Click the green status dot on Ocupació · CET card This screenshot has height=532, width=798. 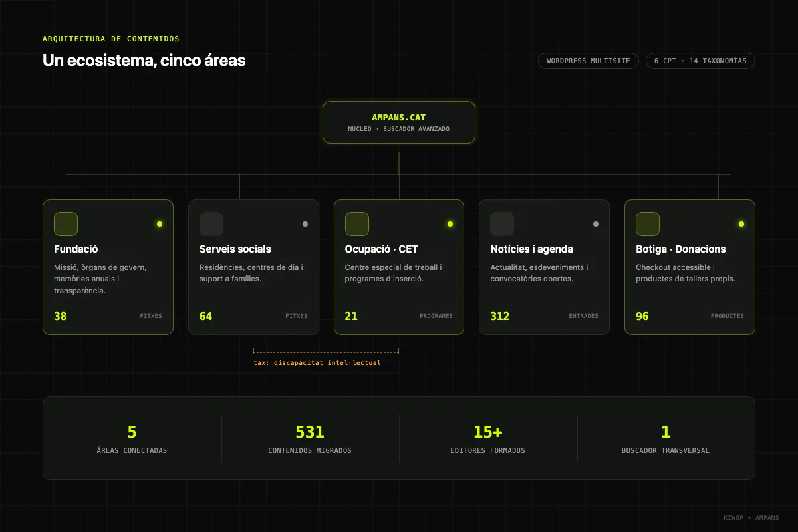pos(450,224)
